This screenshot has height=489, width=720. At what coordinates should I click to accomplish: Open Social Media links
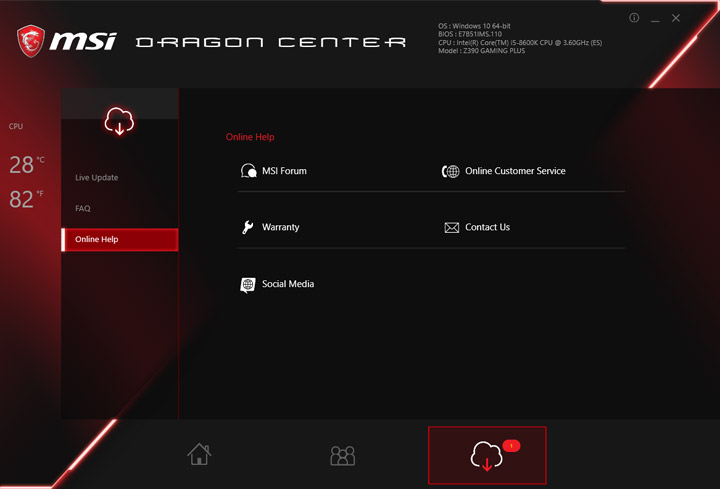(x=288, y=284)
